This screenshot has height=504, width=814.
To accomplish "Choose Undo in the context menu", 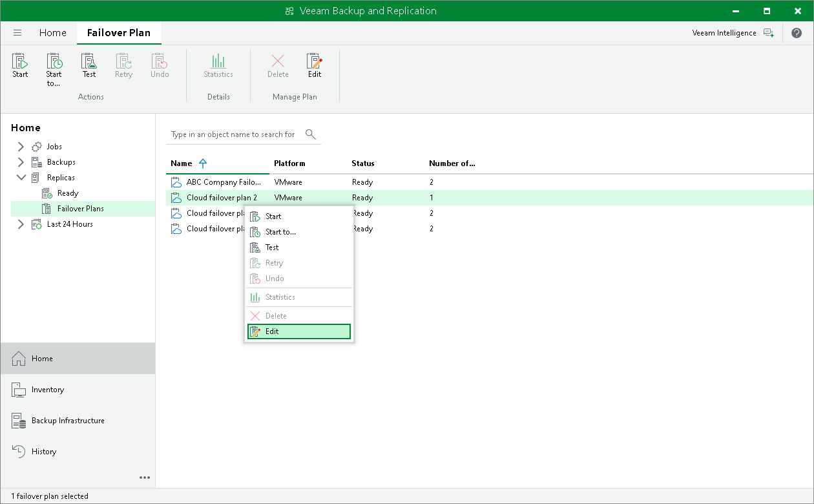I will [x=299, y=278].
